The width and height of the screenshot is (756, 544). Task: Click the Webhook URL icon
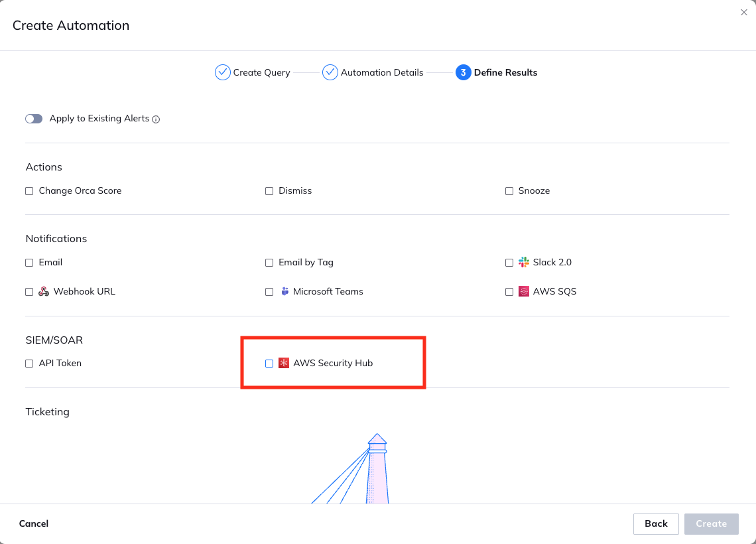pyautogui.click(x=44, y=291)
